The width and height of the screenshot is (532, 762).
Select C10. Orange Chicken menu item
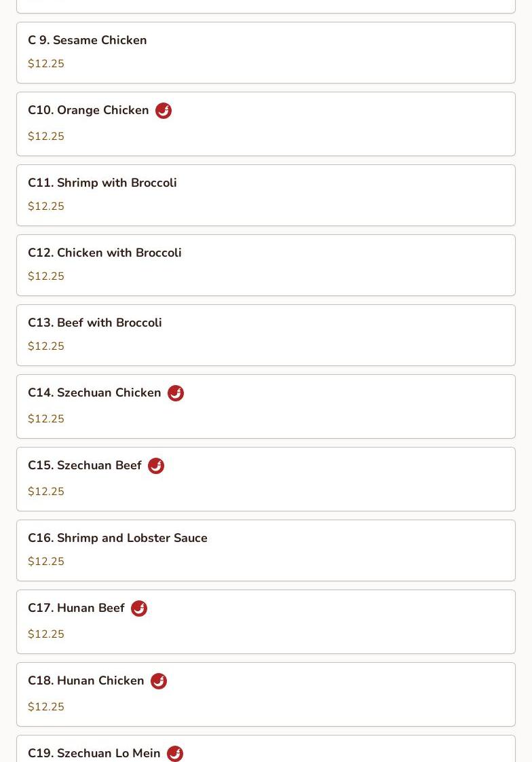click(88, 110)
